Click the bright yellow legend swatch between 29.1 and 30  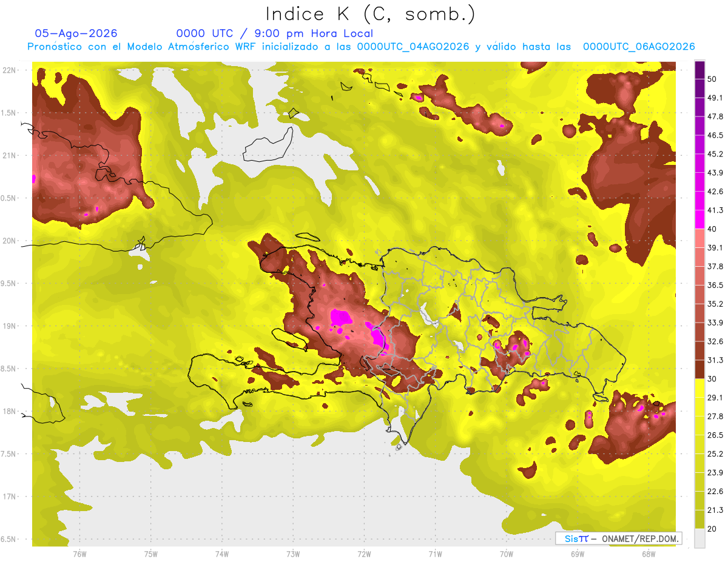[699, 388]
